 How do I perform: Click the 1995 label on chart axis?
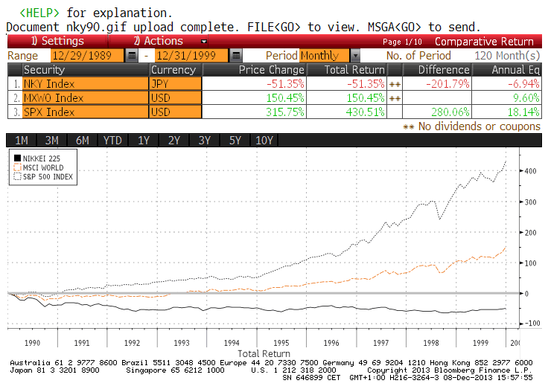(281, 343)
